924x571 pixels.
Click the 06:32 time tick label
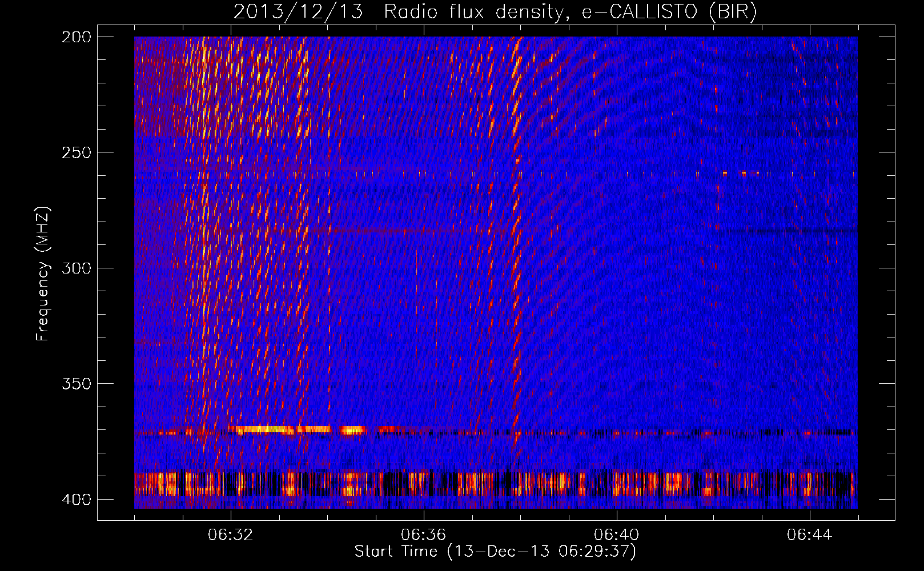tap(230, 534)
